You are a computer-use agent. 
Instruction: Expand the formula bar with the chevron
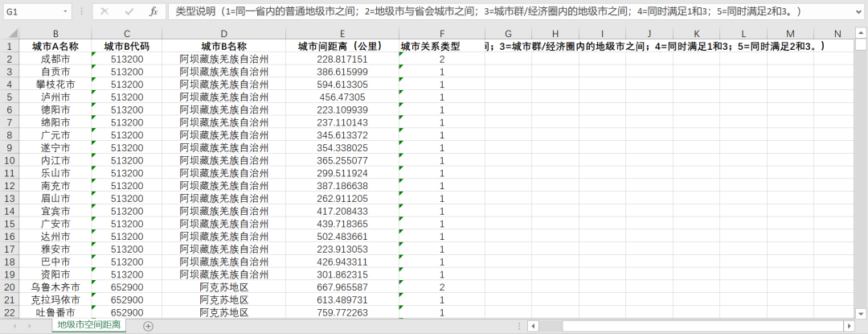[858, 11]
